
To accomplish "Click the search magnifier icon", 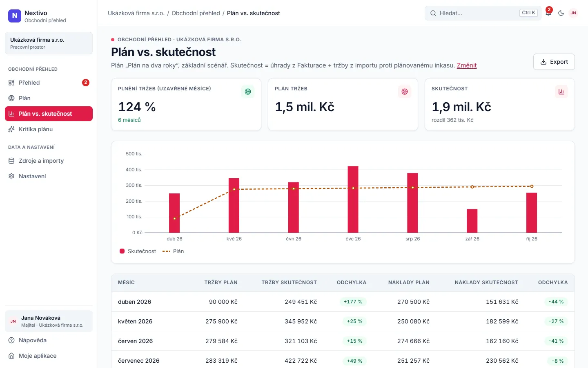I will pyautogui.click(x=433, y=13).
